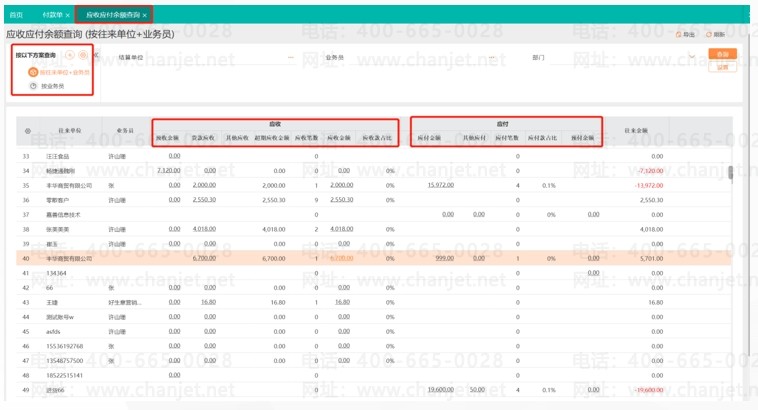Open the 2,550.30 link in row 36
The image size is (758, 410).
204,200
